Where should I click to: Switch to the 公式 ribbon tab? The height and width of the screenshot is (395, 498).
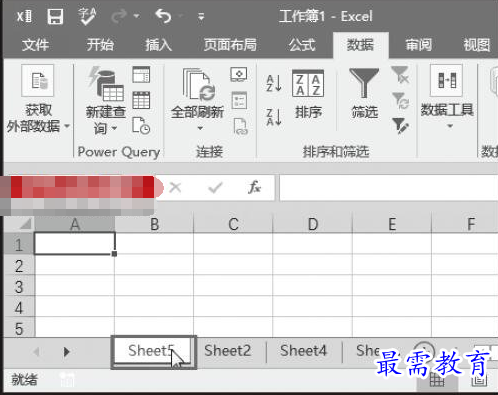pyautogui.click(x=302, y=45)
